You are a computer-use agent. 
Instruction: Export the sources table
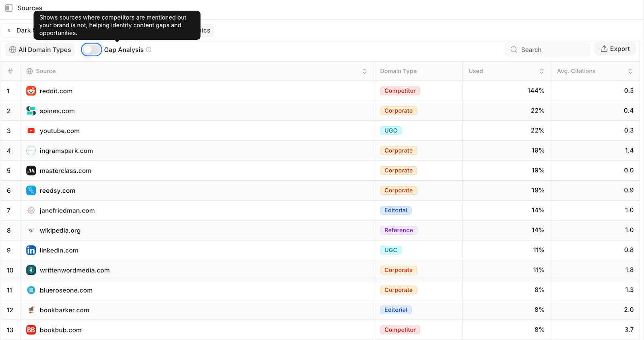[615, 49]
